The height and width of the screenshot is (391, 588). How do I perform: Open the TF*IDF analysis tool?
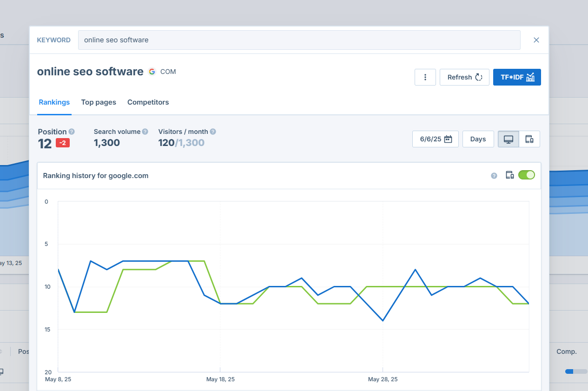coord(517,77)
